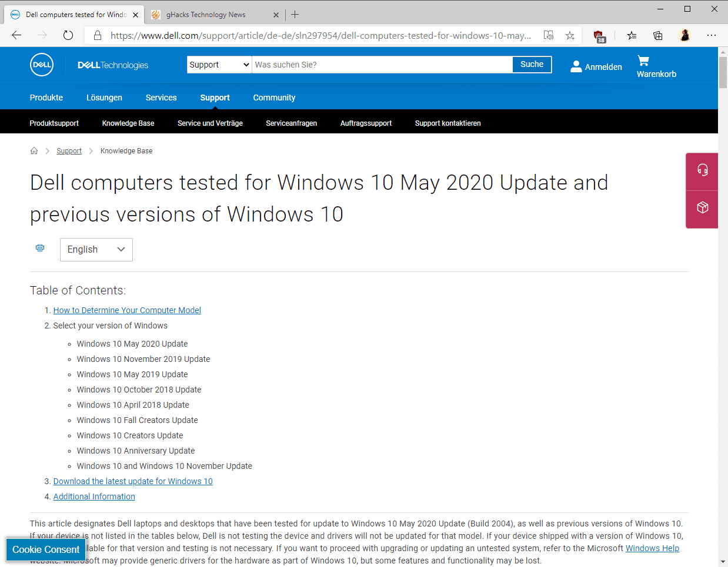Click 'Windows 10 October 2018 Update' entry
Image resolution: width=728 pixels, height=567 pixels.
point(139,390)
